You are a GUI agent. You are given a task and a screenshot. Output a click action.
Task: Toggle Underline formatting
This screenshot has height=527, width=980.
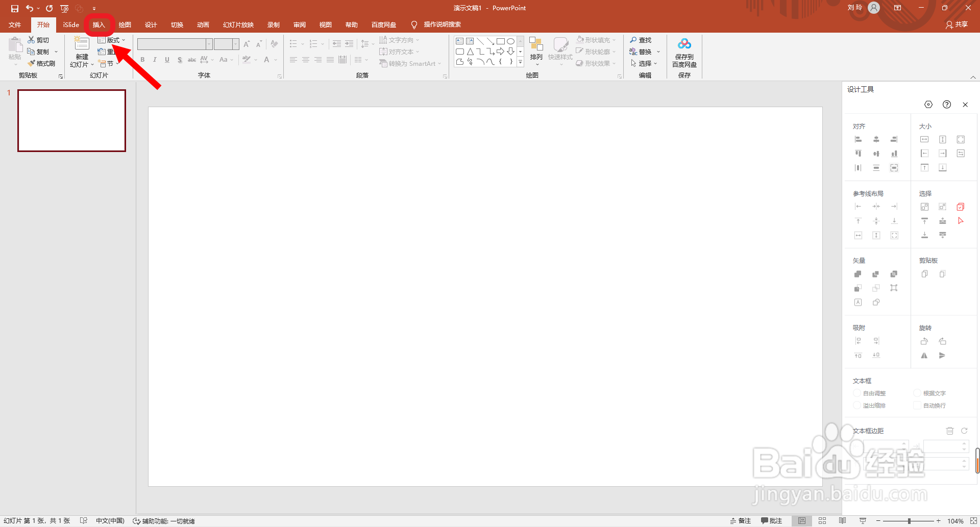tap(167, 60)
